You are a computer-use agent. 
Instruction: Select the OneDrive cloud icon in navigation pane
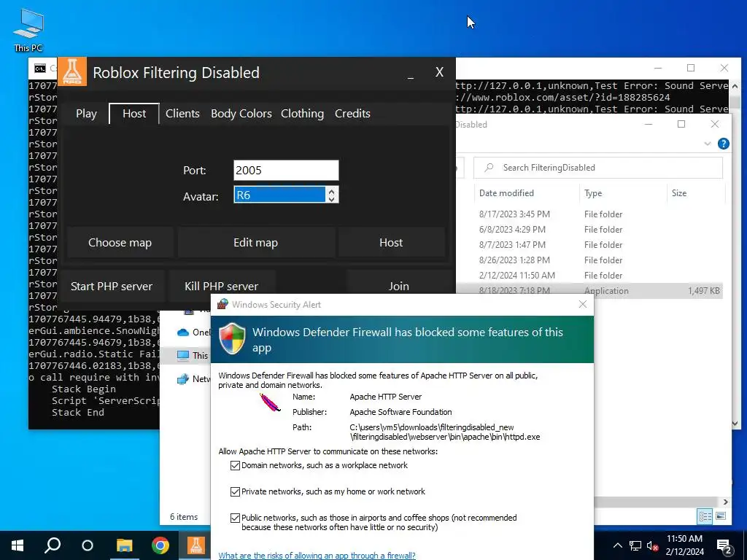pyautogui.click(x=183, y=332)
